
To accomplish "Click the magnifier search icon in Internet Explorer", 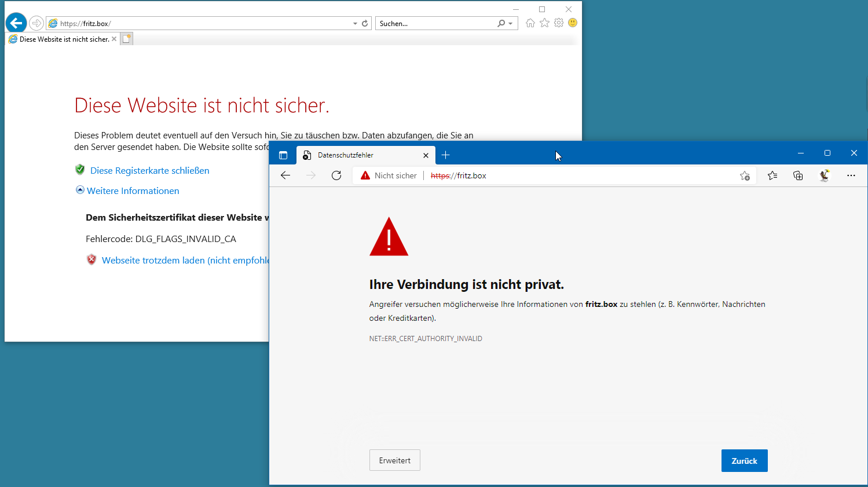I will (501, 24).
